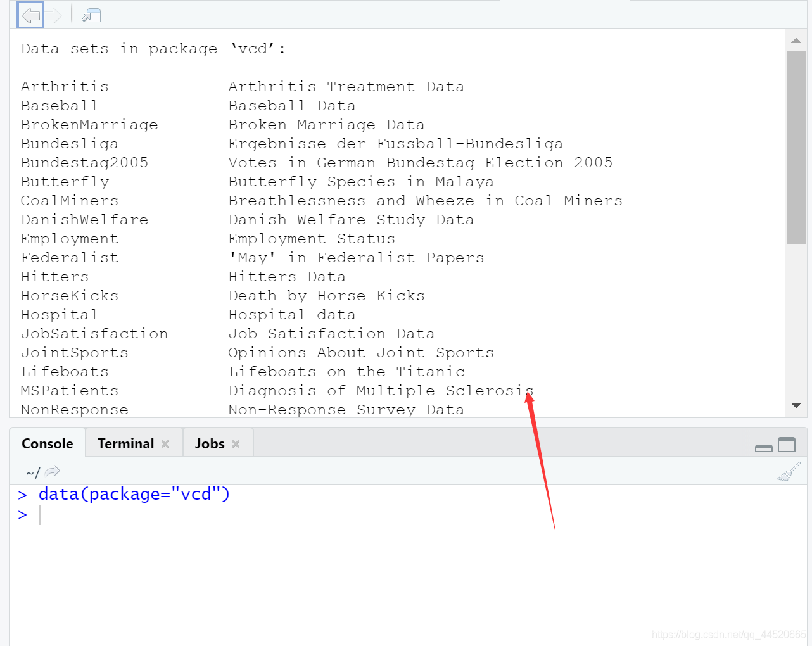
Task: Click 'Ergebnisse der Fussball-Bundesliga' description
Action: pyautogui.click(x=396, y=144)
